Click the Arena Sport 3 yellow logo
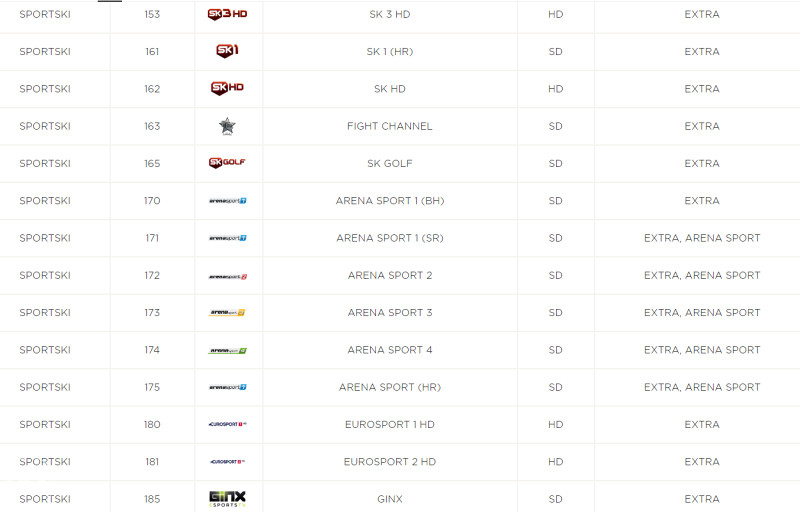800x512 pixels. point(227,313)
